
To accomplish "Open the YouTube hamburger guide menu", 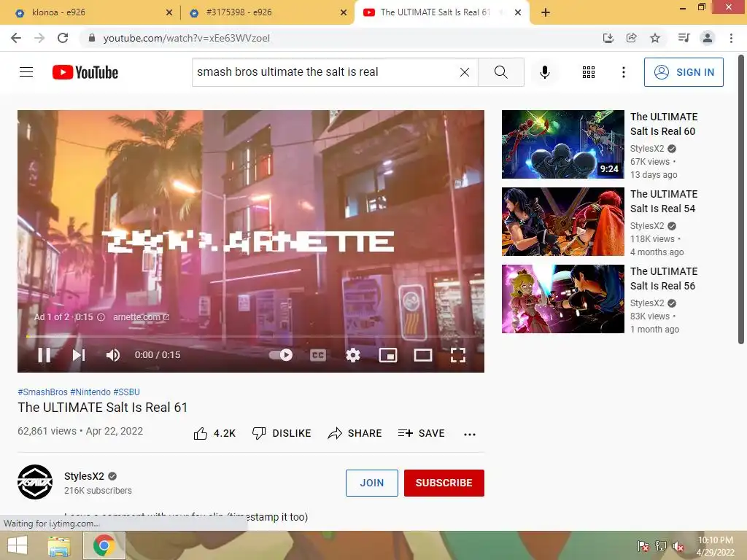I will tap(26, 72).
